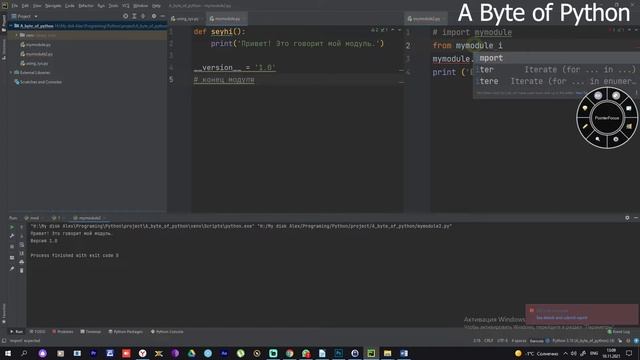The image size is (640, 360).
Task: Open the Problems tool window
Action: [63, 332]
